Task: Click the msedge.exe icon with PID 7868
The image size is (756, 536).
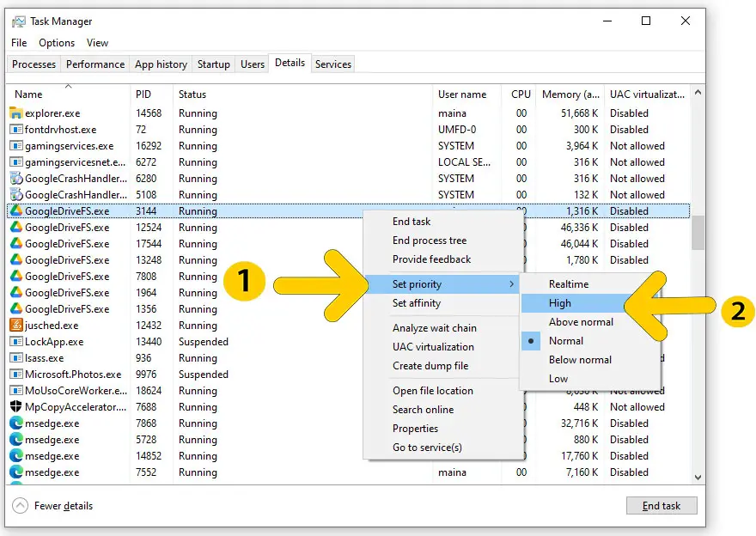Action: [15, 423]
